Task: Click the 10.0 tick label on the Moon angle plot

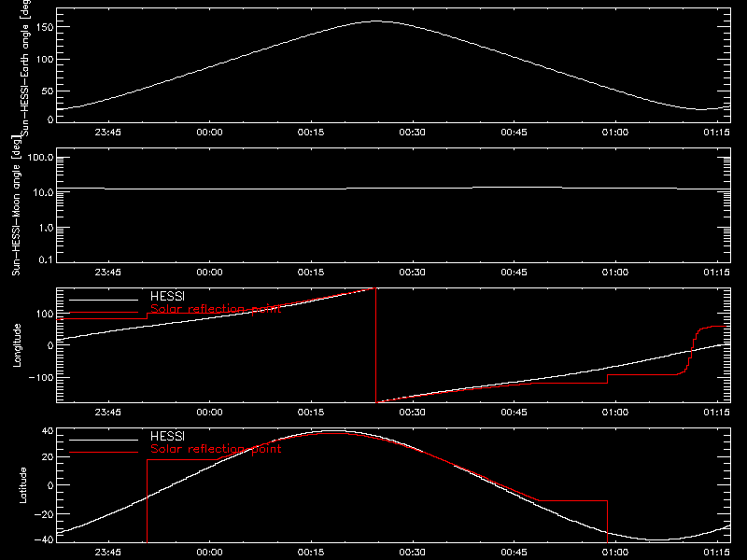Action: click(43, 192)
